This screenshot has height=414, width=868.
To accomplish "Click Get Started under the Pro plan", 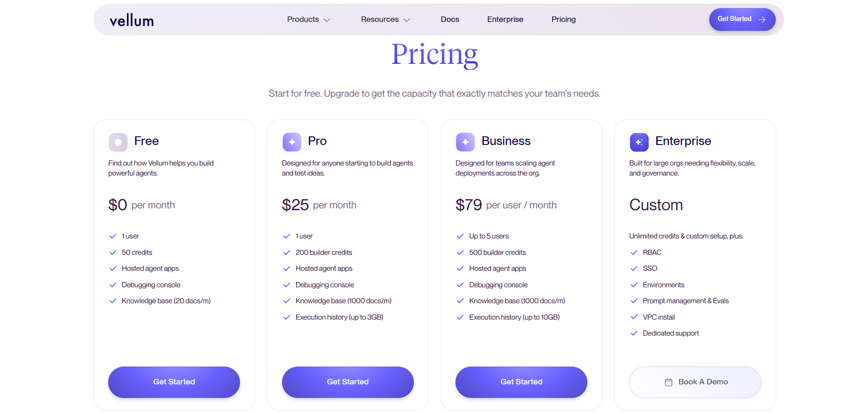I will 347,382.
